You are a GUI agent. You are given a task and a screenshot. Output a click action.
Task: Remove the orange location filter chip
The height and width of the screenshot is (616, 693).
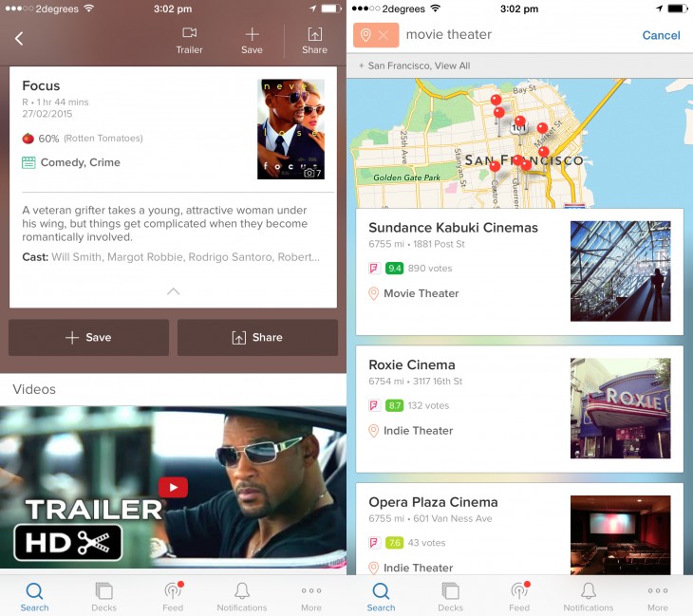[x=376, y=35]
